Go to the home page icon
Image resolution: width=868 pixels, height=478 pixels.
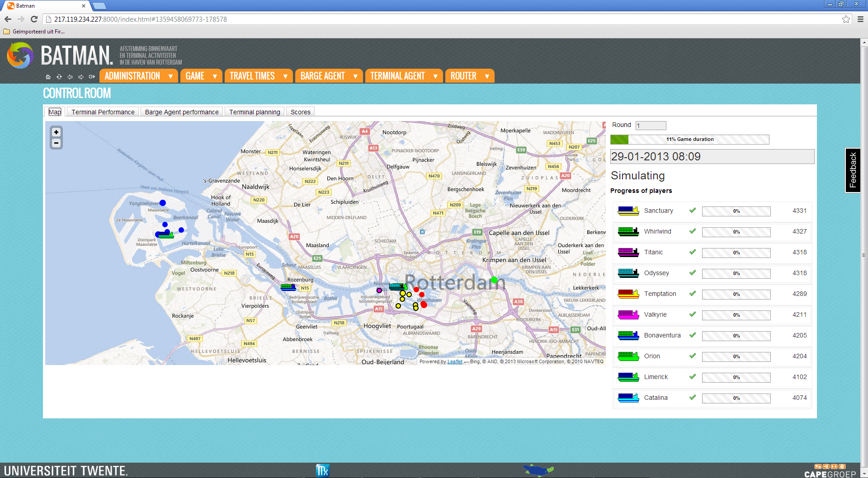48,77
